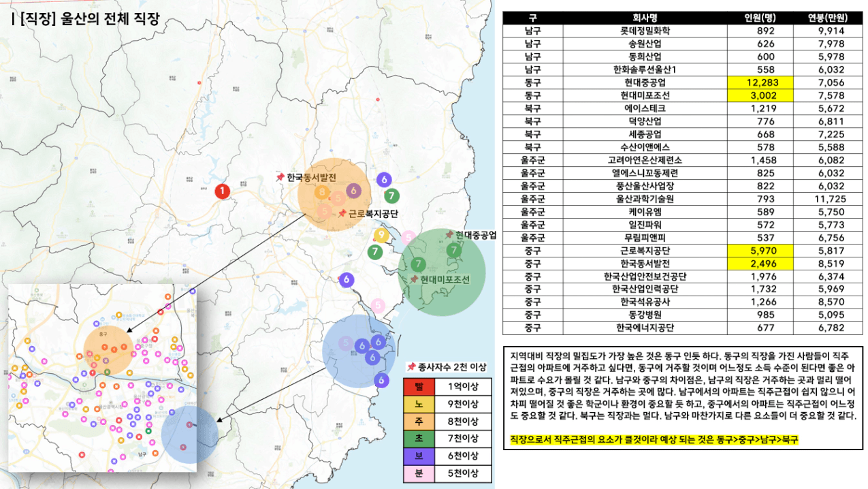This screenshot has height=489, width=868.
Task: Click 울산과학기술원 in the table
Action: pyautogui.click(x=645, y=200)
